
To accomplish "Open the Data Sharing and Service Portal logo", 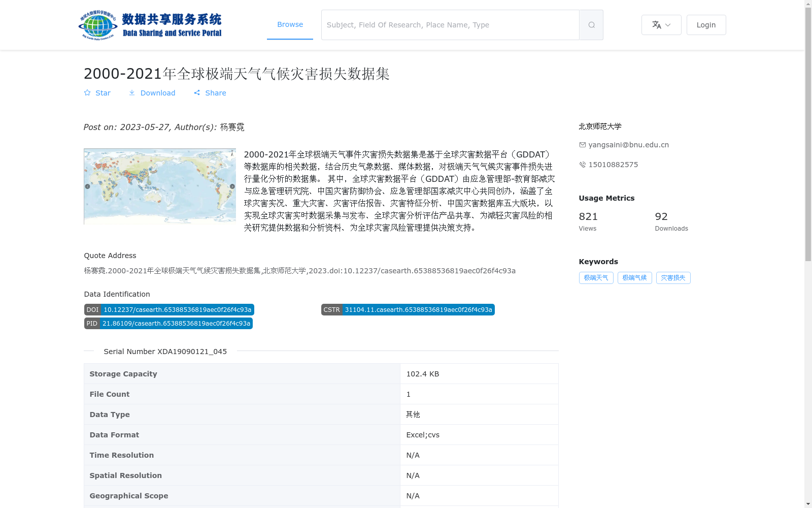I will click(x=150, y=25).
